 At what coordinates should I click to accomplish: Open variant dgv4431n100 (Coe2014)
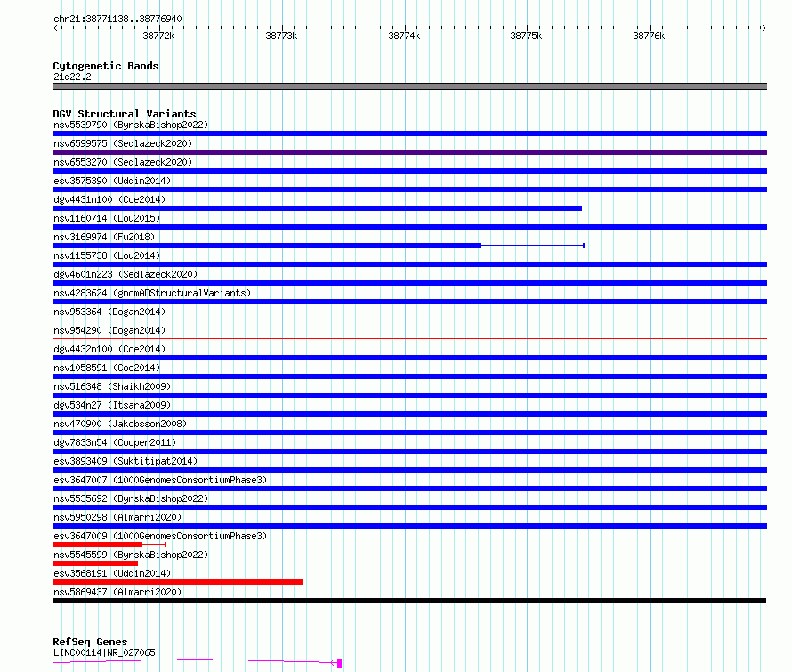[x=109, y=199]
